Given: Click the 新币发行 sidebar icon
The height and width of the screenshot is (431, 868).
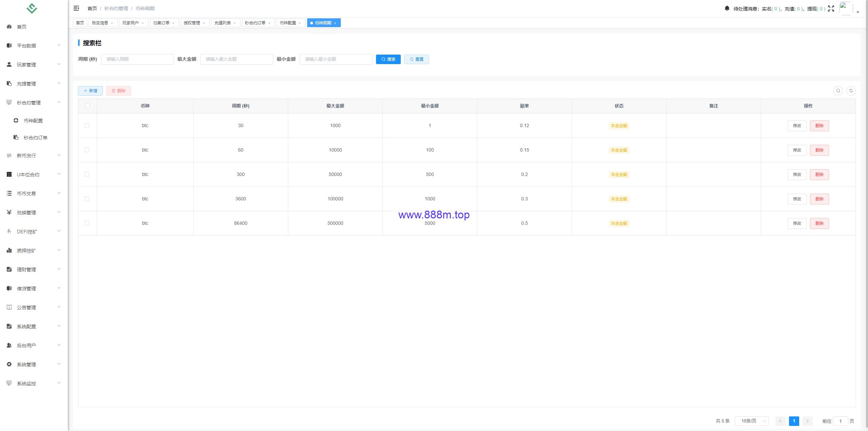Looking at the screenshot, I should click(x=9, y=155).
